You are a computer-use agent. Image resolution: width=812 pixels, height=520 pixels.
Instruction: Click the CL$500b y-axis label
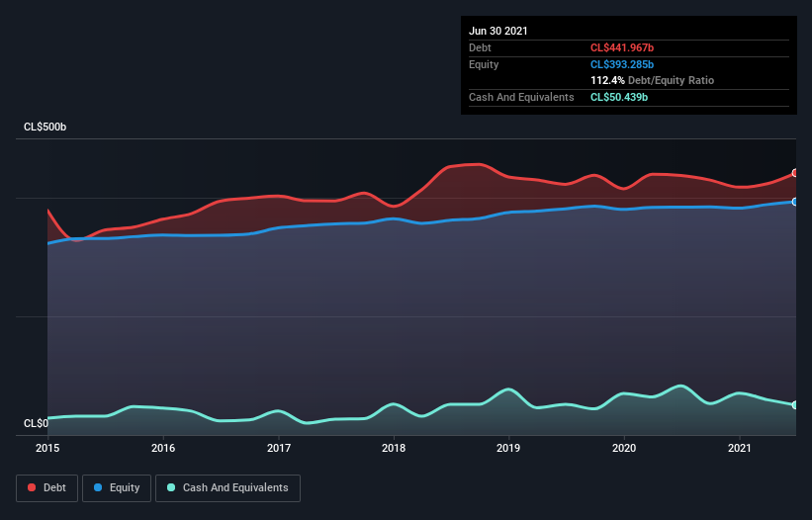pyautogui.click(x=45, y=127)
